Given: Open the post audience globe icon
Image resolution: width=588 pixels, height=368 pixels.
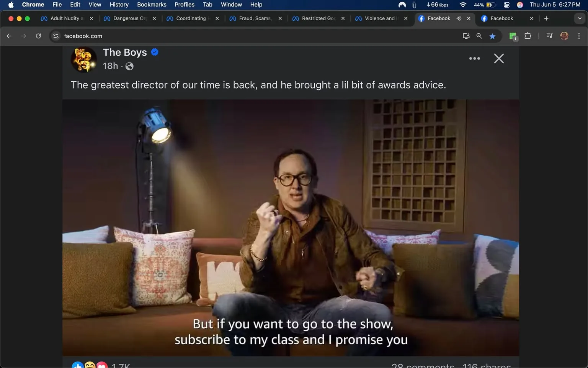Looking at the screenshot, I should click(129, 66).
